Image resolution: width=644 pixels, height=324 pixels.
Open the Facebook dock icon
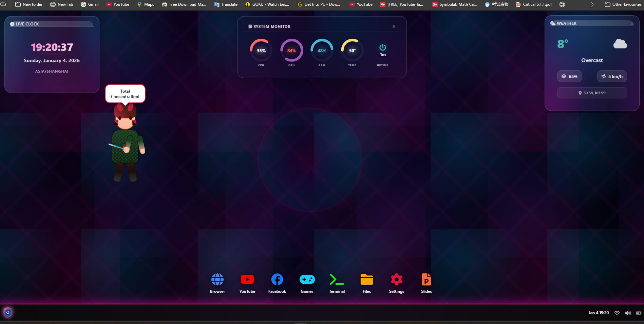(277, 280)
